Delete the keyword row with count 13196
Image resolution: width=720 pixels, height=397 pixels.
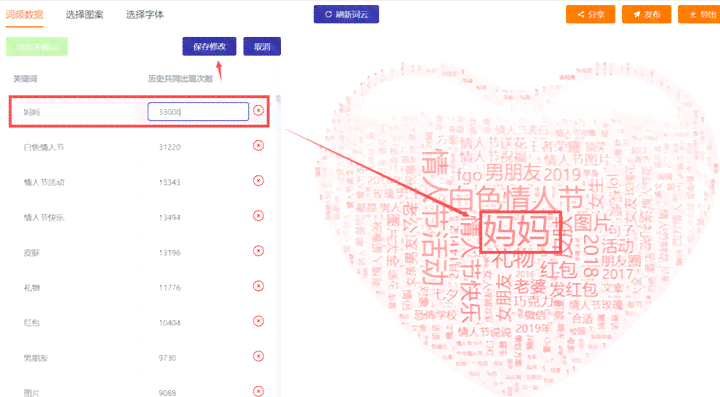pyautogui.click(x=259, y=251)
